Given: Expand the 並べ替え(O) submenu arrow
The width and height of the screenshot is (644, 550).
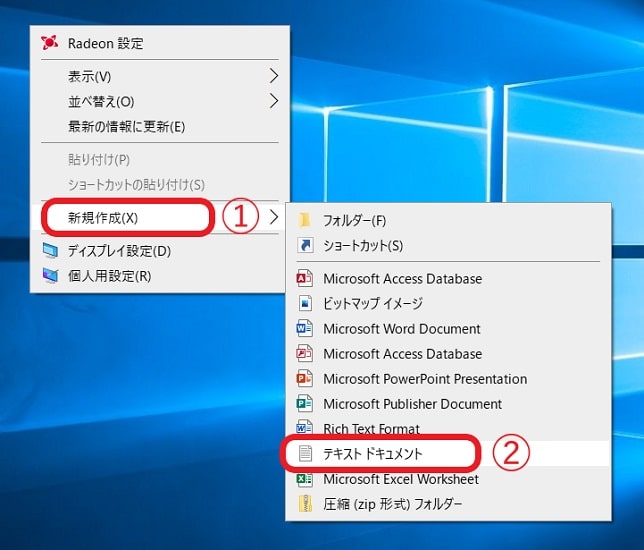Looking at the screenshot, I should point(274,101).
